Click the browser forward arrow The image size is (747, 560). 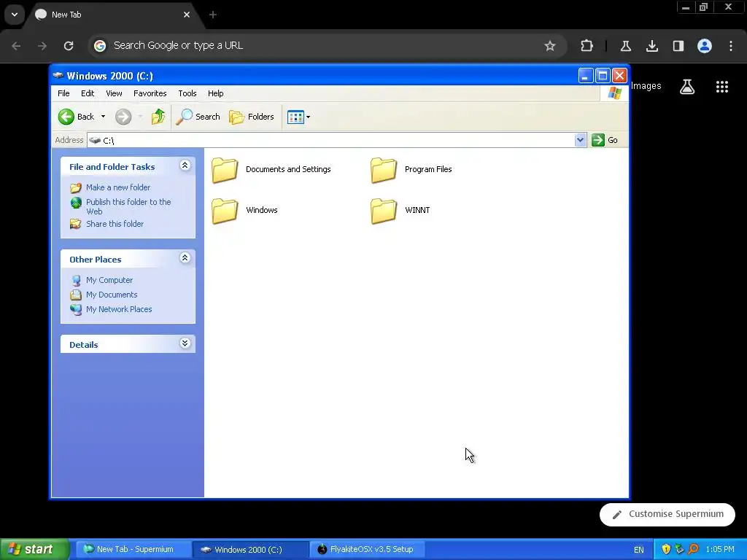click(x=42, y=46)
